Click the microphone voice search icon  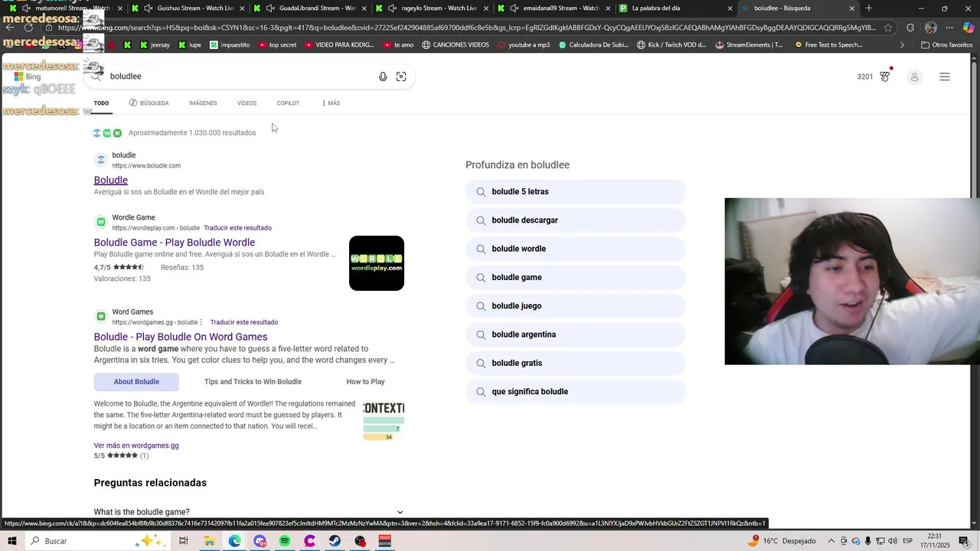pyautogui.click(x=383, y=77)
